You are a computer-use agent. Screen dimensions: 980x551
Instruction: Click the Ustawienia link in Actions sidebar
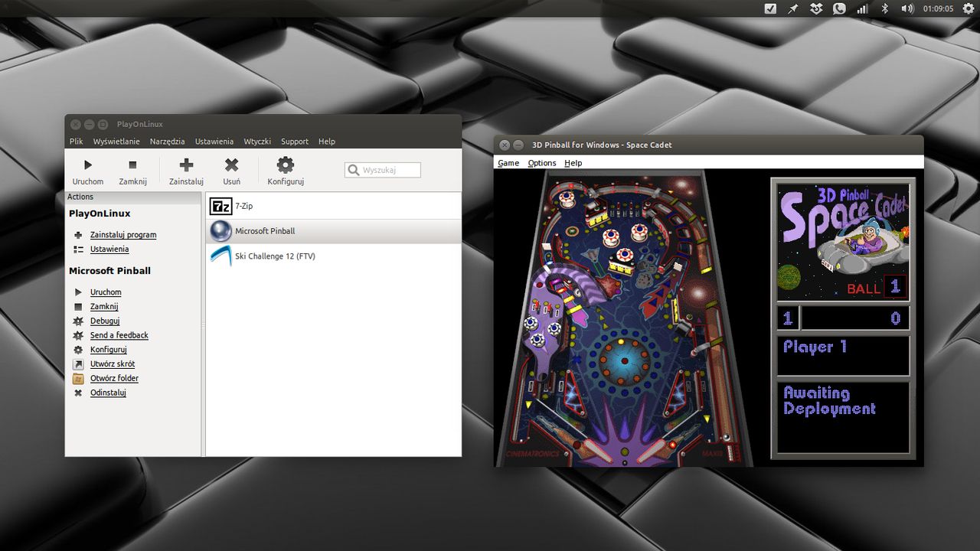[x=109, y=249]
